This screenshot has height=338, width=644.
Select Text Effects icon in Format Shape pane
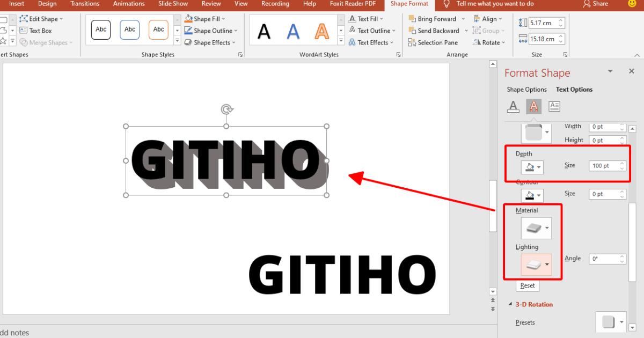coord(533,106)
